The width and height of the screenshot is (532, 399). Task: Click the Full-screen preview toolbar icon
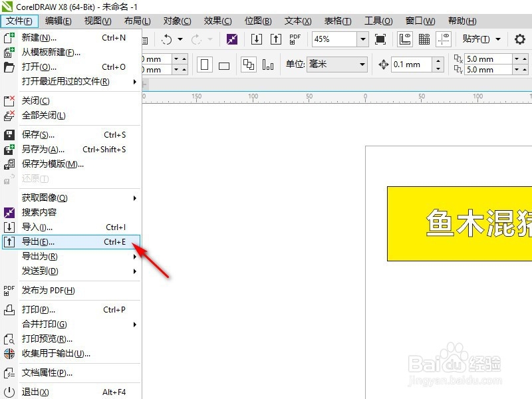tap(380, 39)
